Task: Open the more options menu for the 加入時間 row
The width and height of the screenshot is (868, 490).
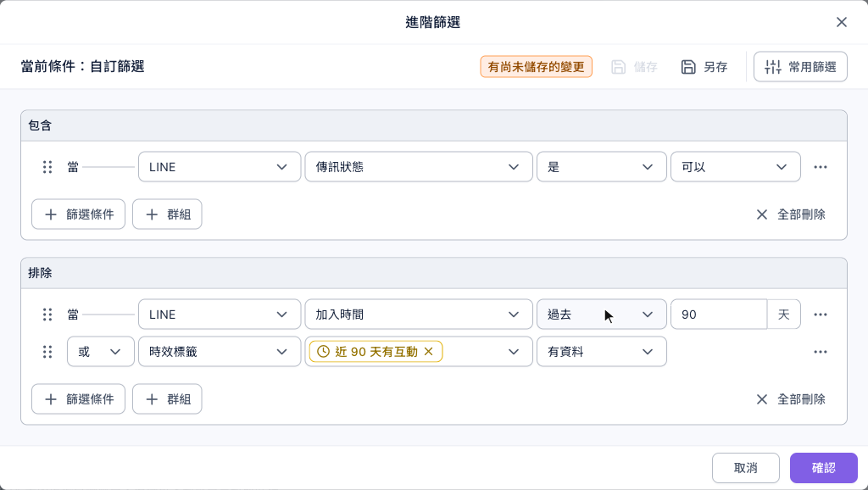Action: (821, 314)
